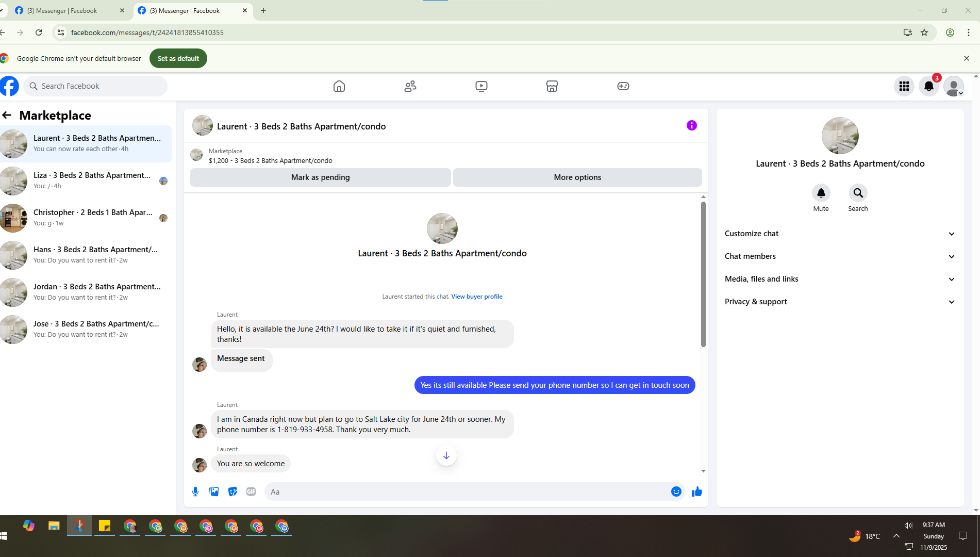Viewport: 980px width, 557px height.
Task: Open the tab search dropdown arrow
Action: click(x=2, y=10)
